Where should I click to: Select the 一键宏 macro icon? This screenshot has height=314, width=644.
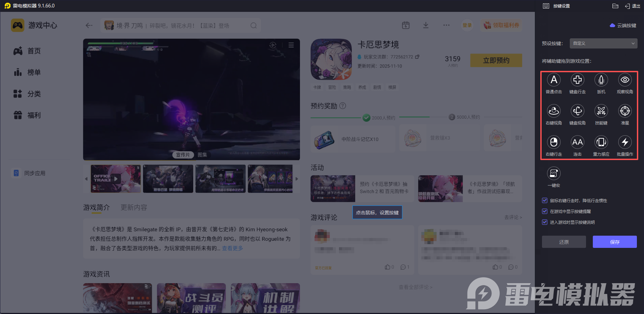point(554,173)
